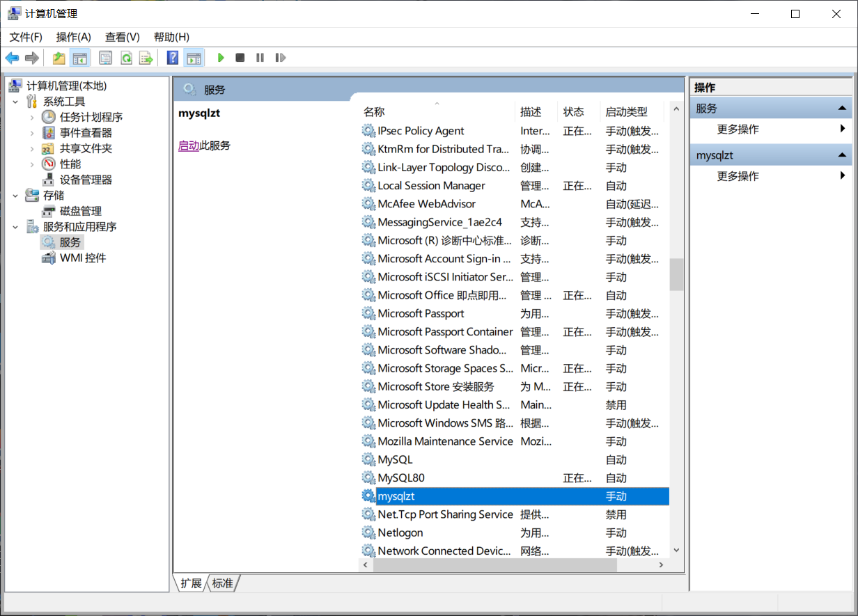The height and width of the screenshot is (616, 858).
Task: Click the 性能 monitor icon in tree
Action: [49, 164]
